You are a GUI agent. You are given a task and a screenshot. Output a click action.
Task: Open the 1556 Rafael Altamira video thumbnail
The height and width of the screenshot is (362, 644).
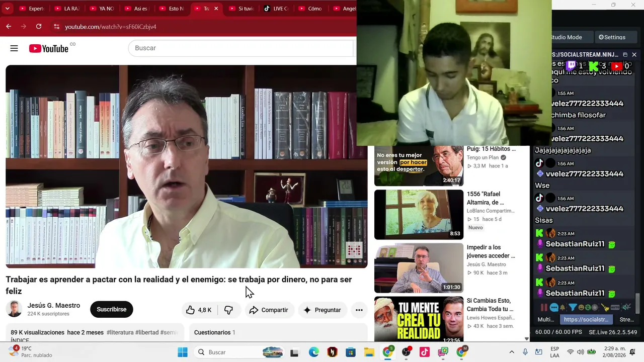point(419,215)
